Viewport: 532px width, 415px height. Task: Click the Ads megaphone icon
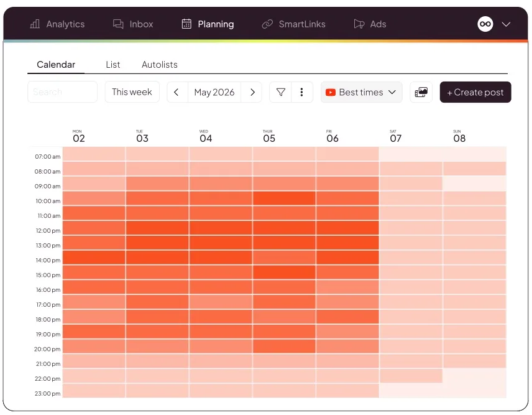coord(359,24)
